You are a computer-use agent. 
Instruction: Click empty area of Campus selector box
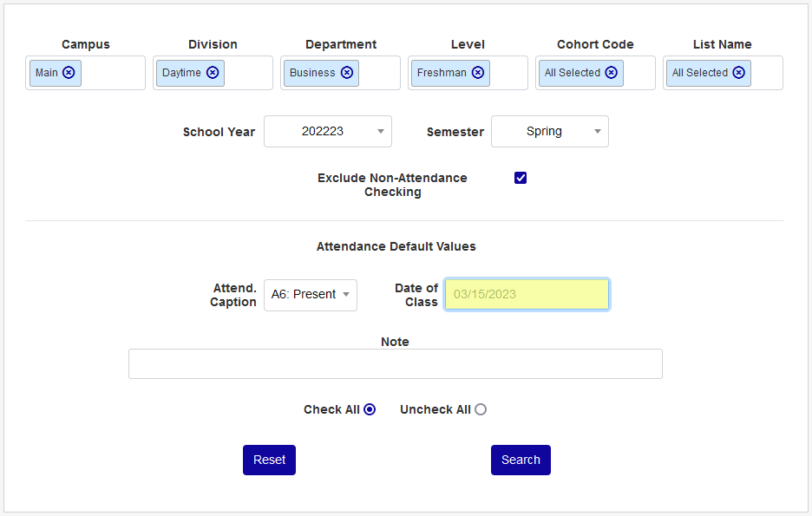tap(115, 73)
